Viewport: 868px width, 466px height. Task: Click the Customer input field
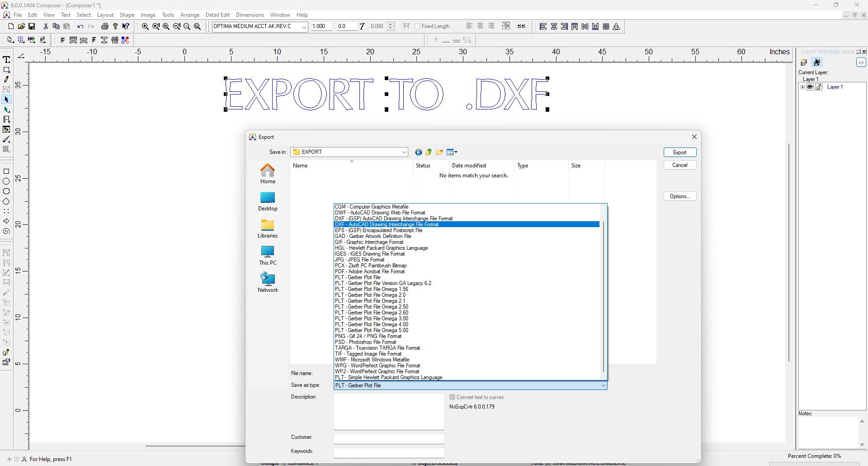(x=389, y=439)
